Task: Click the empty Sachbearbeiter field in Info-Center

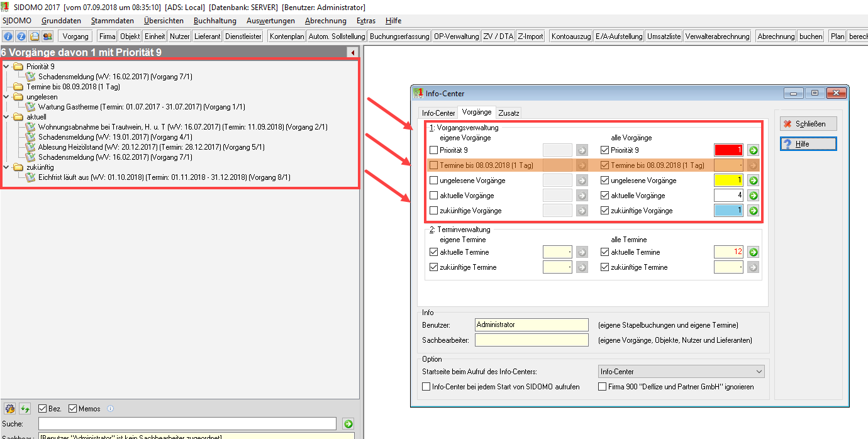Action: pyautogui.click(x=531, y=340)
